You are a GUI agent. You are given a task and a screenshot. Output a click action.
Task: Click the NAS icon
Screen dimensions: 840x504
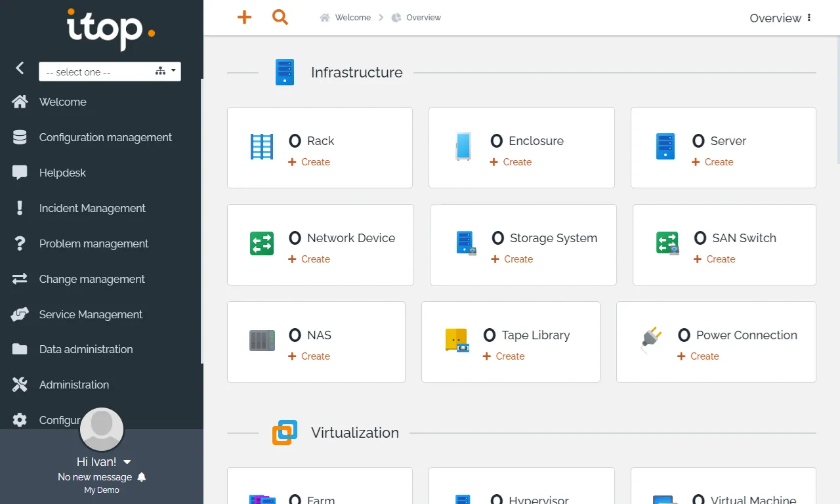click(262, 341)
